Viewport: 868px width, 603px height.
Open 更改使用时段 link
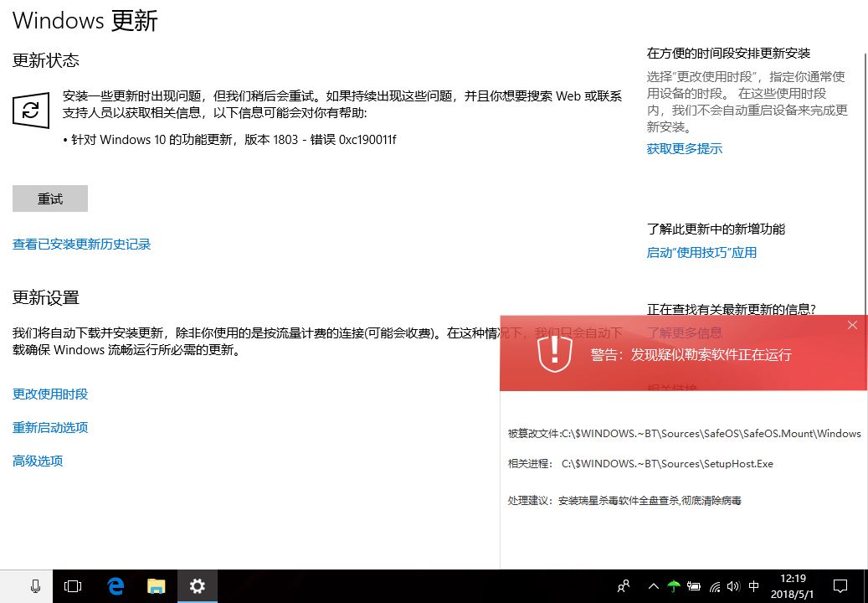click(x=50, y=394)
